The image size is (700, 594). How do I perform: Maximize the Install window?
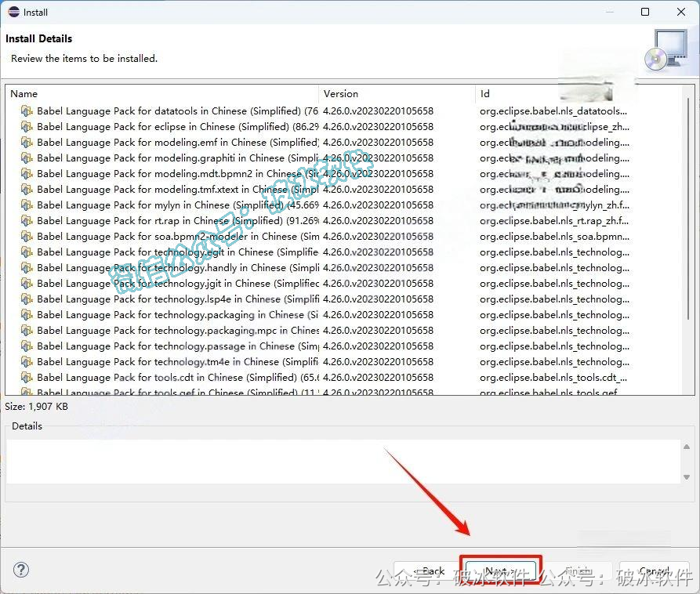pyautogui.click(x=645, y=12)
